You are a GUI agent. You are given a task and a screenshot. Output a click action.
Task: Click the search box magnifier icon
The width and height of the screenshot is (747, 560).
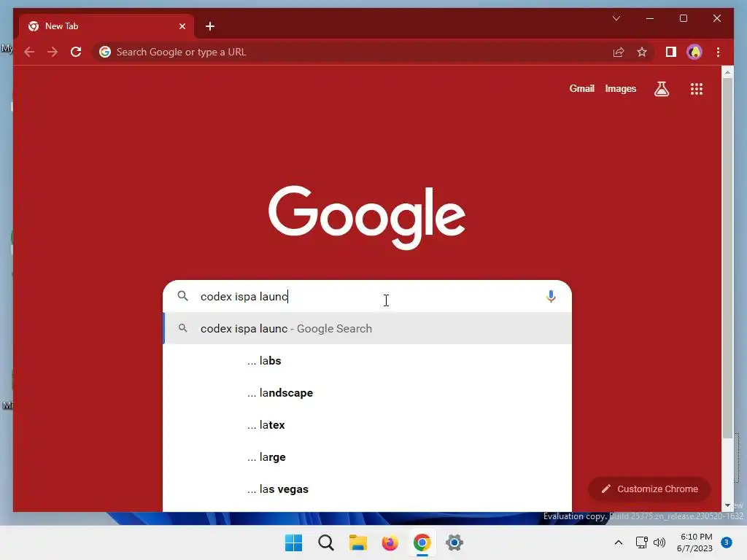tap(183, 296)
